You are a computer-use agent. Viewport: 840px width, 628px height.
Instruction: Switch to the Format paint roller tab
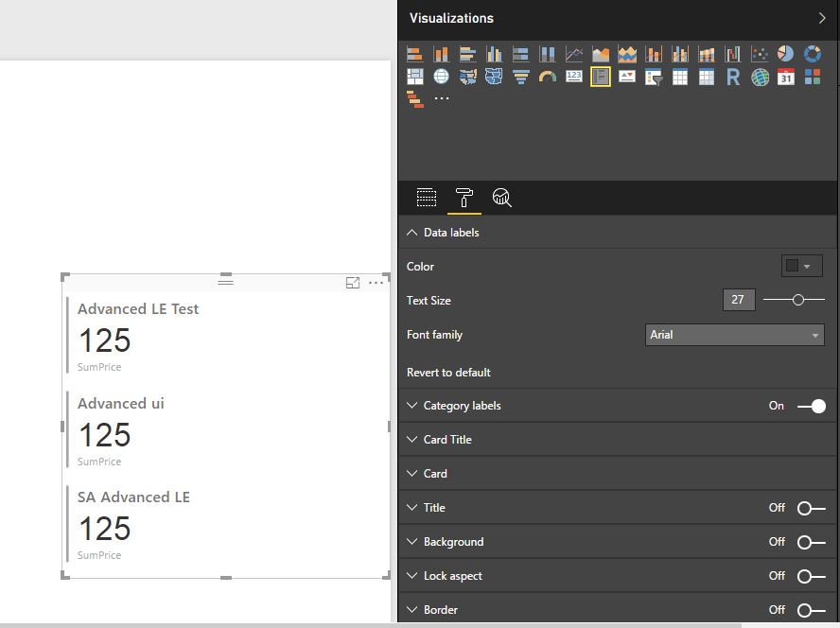pos(464,197)
